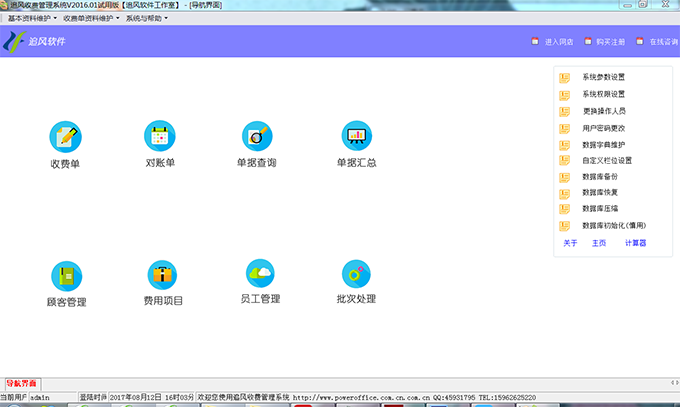
Task: Click the 费用项目 label text
Action: pos(163,301)
